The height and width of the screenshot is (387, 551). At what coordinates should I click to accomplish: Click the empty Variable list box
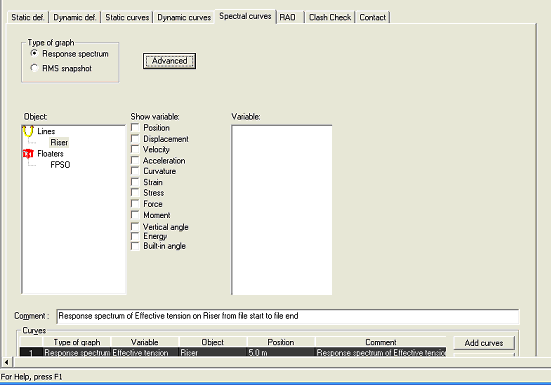pos(282,210)
